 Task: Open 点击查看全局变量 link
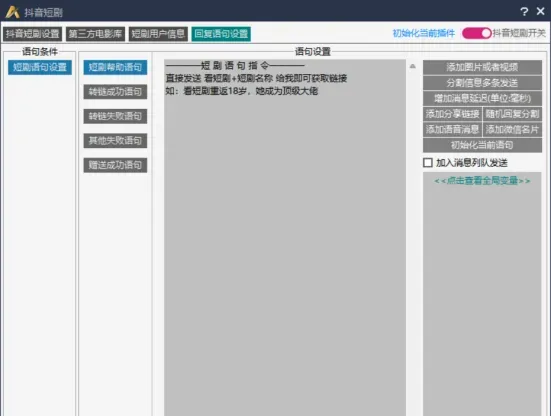click(482, 181)
